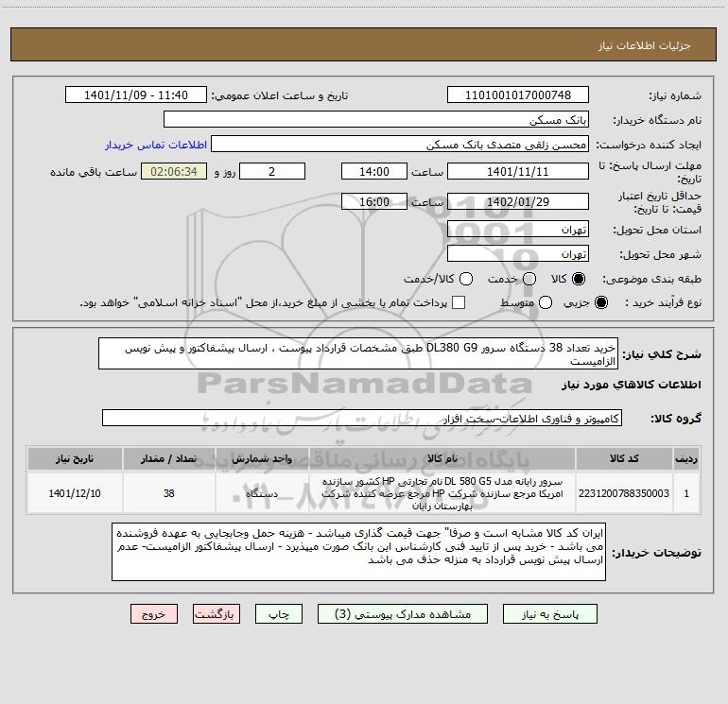Click the شرح کلی نیاز label

[662, 354]
